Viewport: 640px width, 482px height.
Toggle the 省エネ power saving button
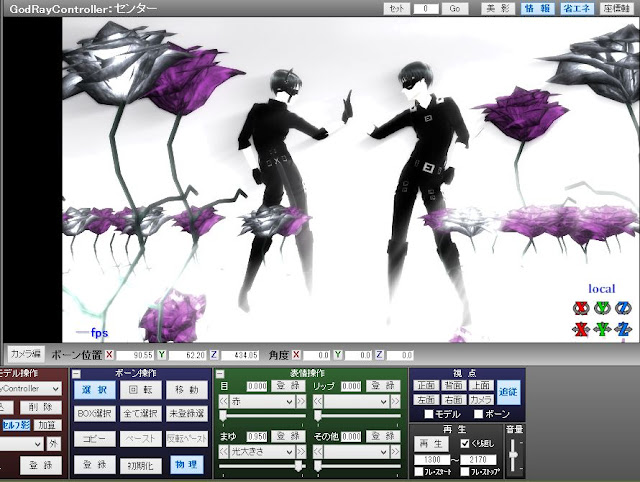tap(576, 8)
